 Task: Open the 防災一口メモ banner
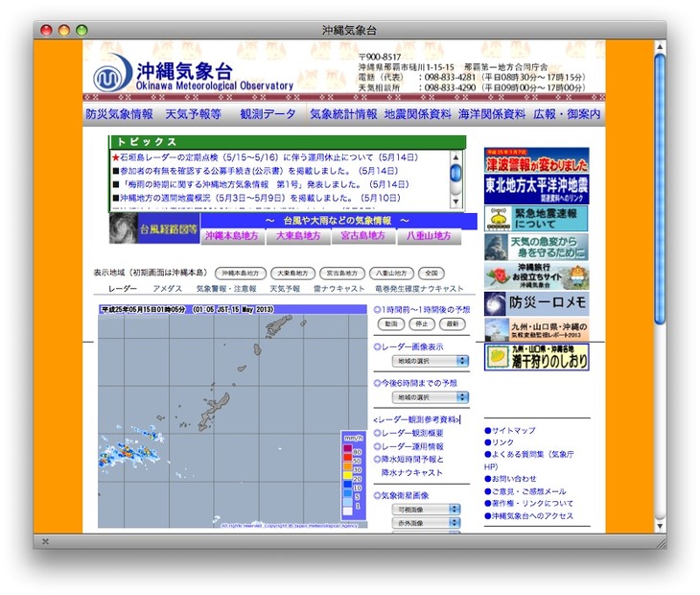click(537, 303)
